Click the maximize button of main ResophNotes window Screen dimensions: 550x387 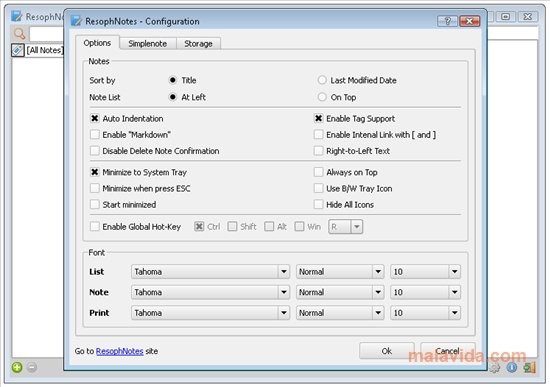coord(505,17)
